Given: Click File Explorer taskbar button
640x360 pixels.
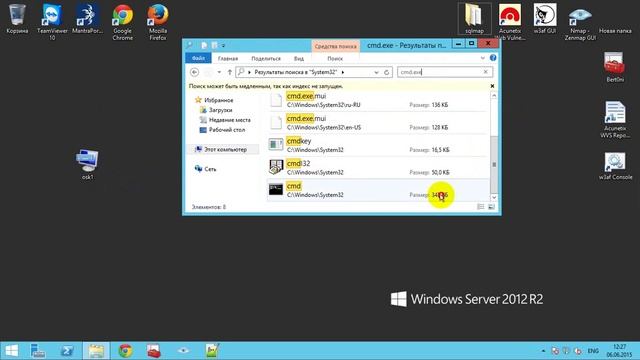Looking at the screenshot, I should pos(96,351).
